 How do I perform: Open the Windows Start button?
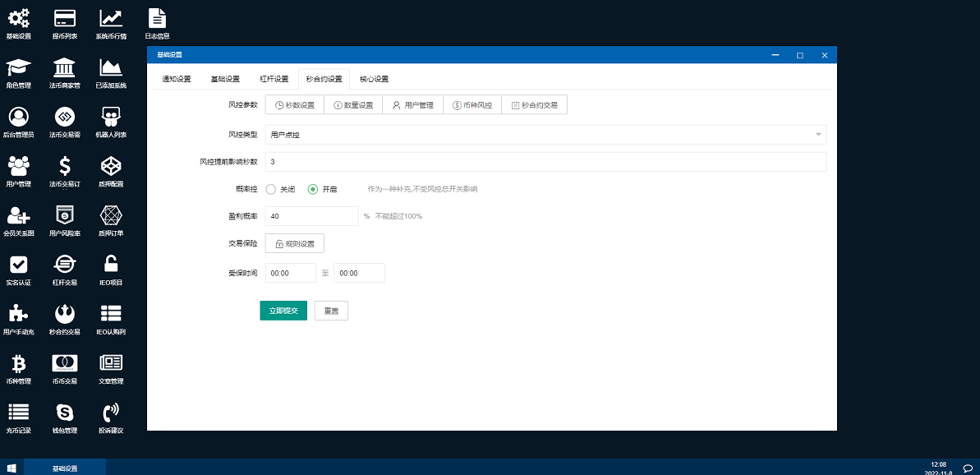(12, 468)
